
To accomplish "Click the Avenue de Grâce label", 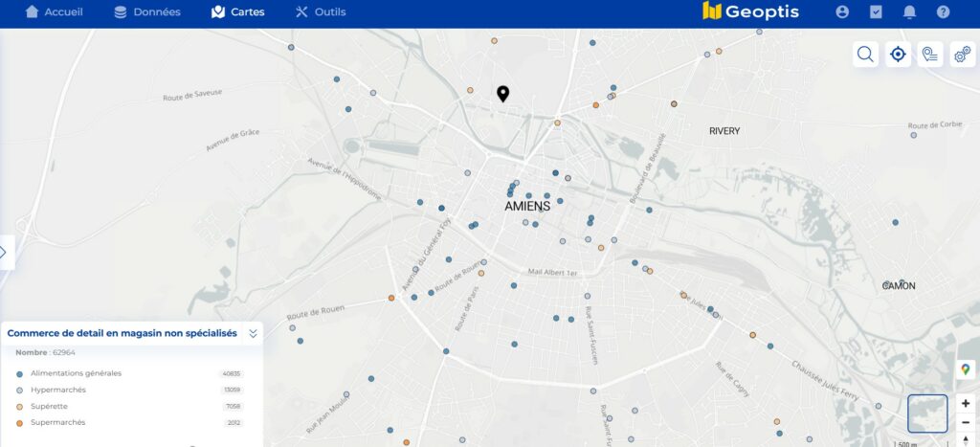I will [233, 141].
